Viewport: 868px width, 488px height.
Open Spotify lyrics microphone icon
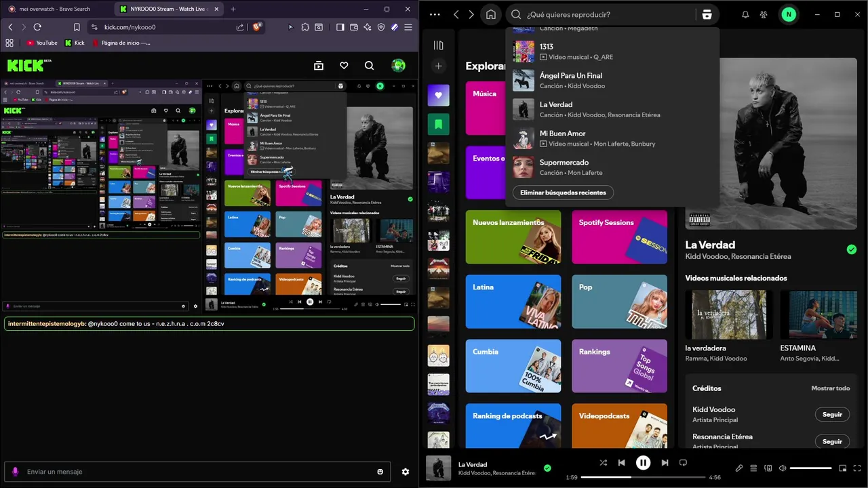click(x=739, y=468)
